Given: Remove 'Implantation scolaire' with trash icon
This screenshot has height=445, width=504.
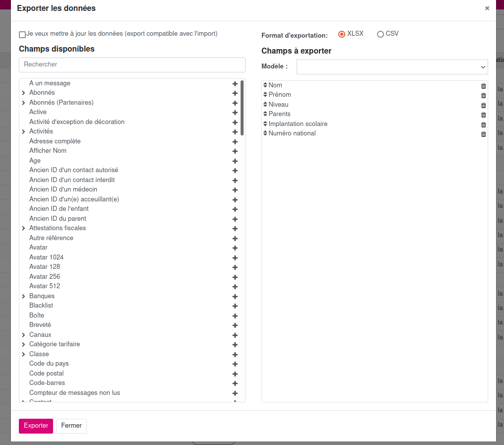Looking at the screenshot, I should pyautogui.click(x=484, y=125).
